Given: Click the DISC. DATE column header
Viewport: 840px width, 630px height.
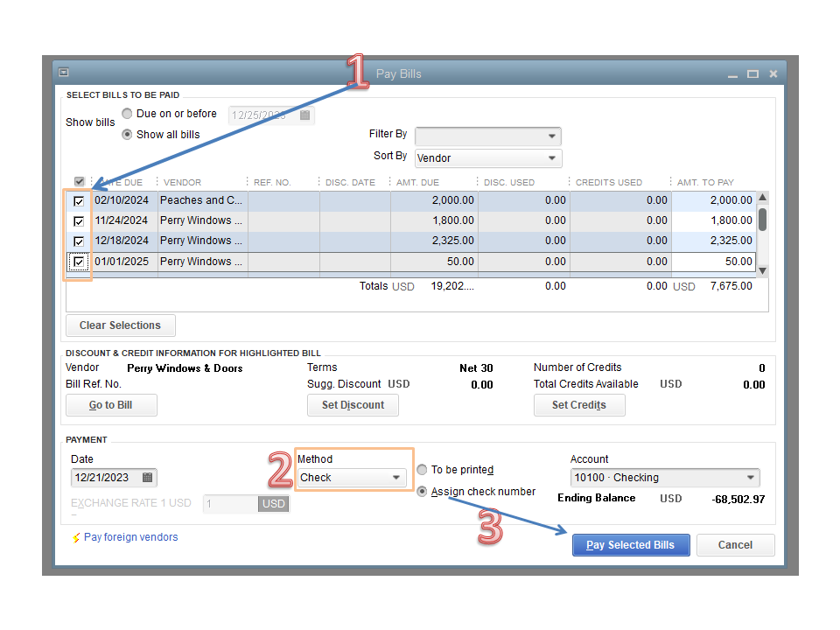Looking at the screenshot, I should [x=350, y=182].
